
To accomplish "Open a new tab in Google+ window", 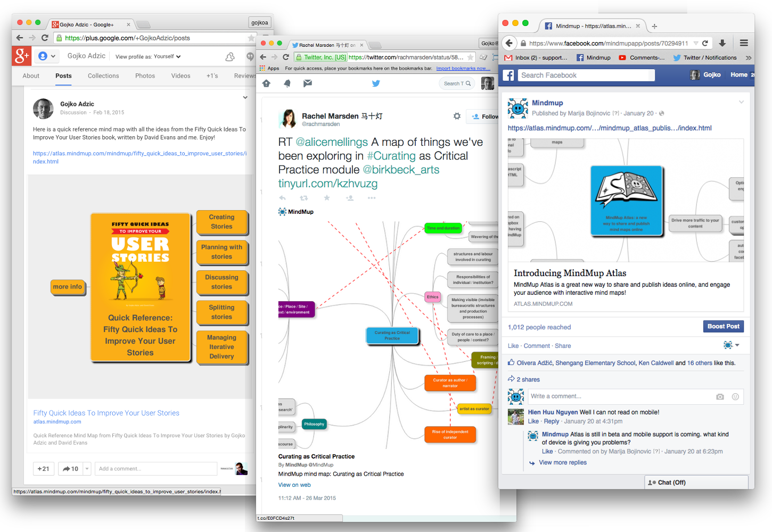I will coord(143,24).
